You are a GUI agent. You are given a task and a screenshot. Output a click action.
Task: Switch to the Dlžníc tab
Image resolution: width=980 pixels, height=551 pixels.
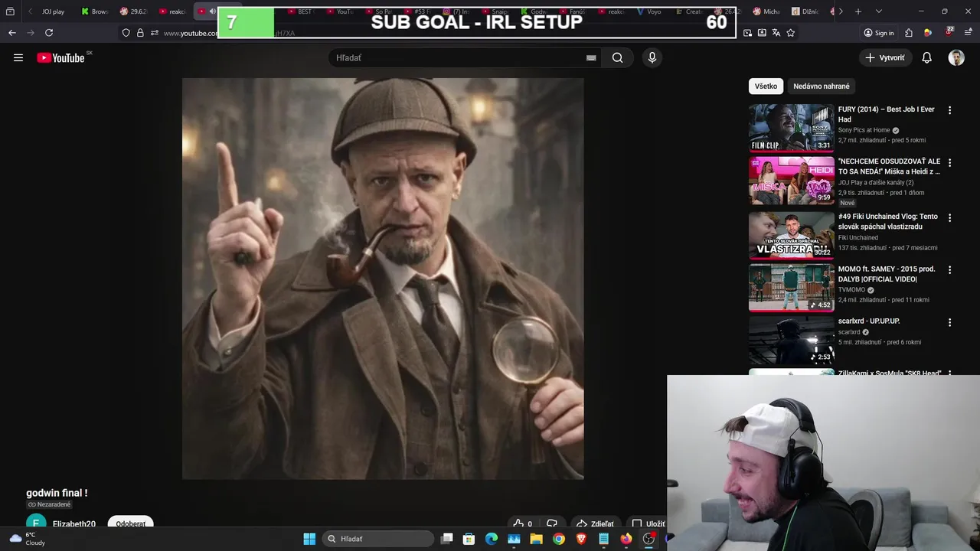point(805,11)
